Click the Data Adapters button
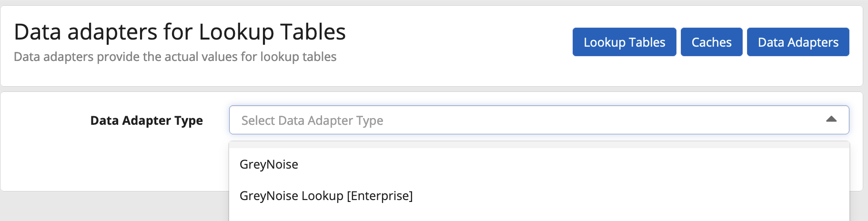 (x=798, y=42)
